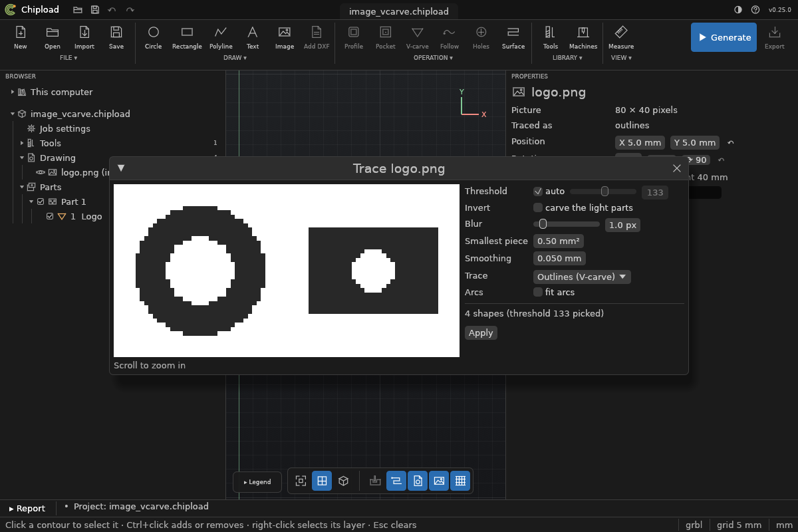
Task: Click the Save toolbar icon labeled Save
Action: 116,37
